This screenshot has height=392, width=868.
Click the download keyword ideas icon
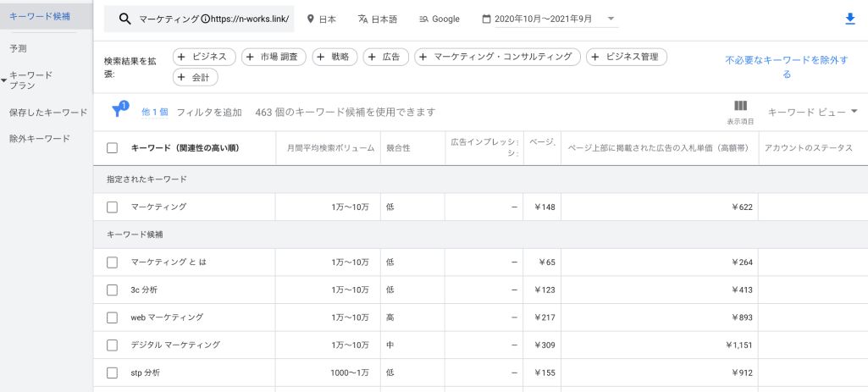coord(850,19)
